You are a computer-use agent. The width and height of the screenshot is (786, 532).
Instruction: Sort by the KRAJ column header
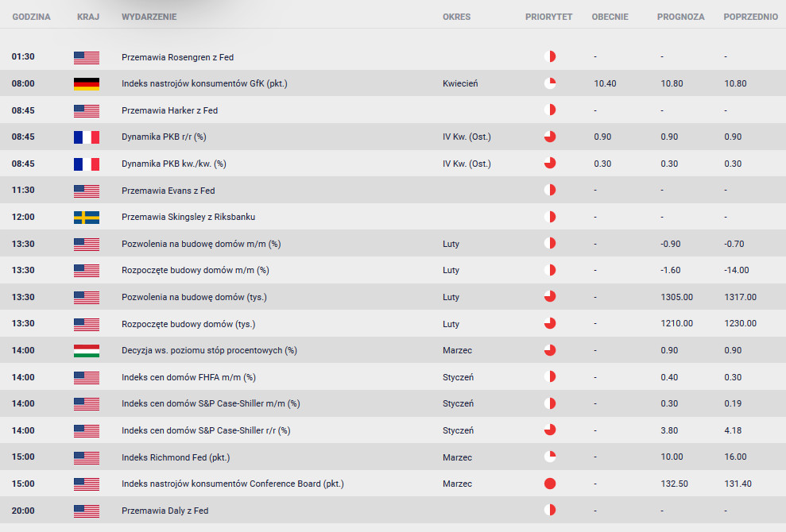coord(88,17)
